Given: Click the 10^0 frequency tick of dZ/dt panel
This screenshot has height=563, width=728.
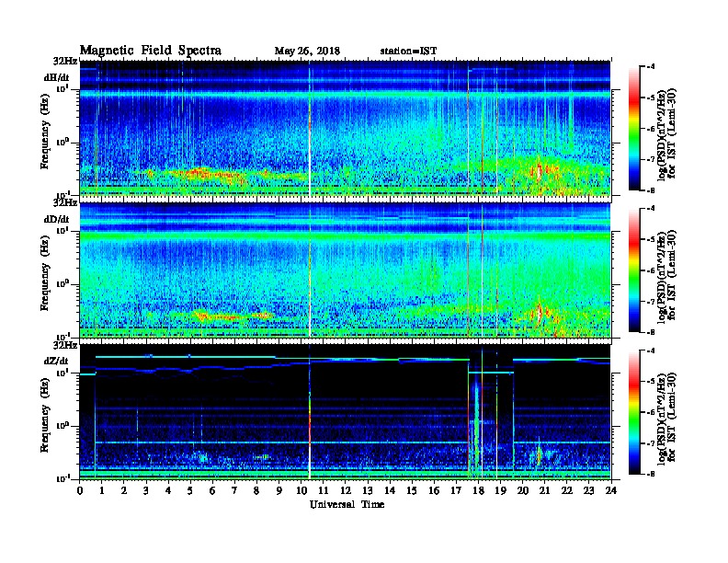Looking at the screenshot, I should coord(63,425).
